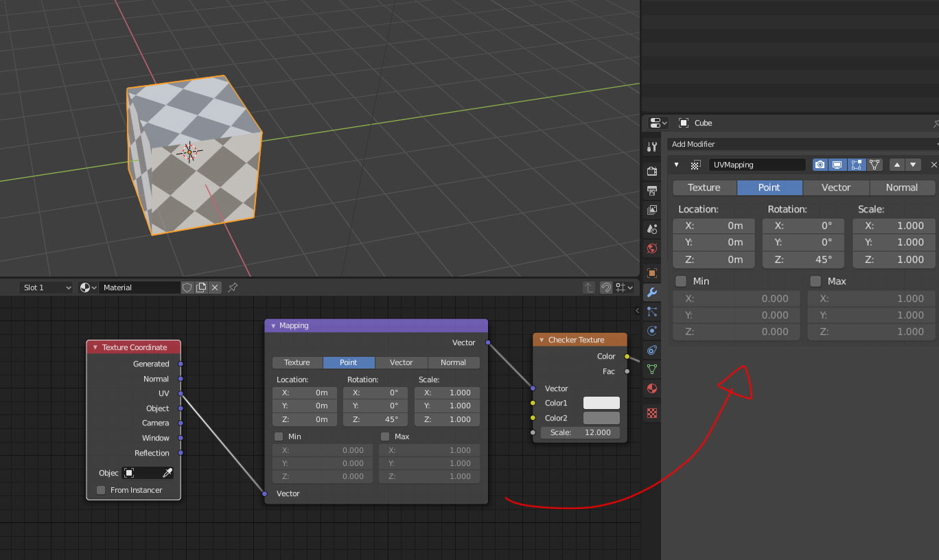This screenshot has width=939, height=560.
Task: Collapse the UVMapping modifier panel triangle
Action: [677, 165]
